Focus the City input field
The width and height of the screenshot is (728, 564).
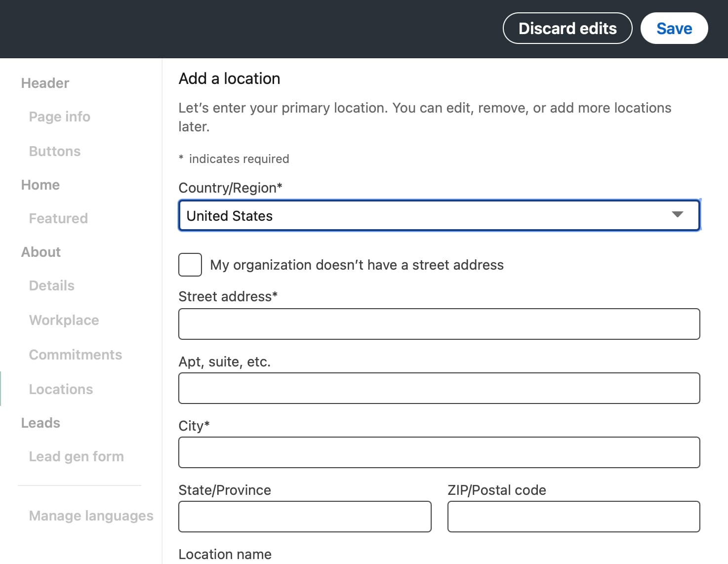(x=439, y=452)
